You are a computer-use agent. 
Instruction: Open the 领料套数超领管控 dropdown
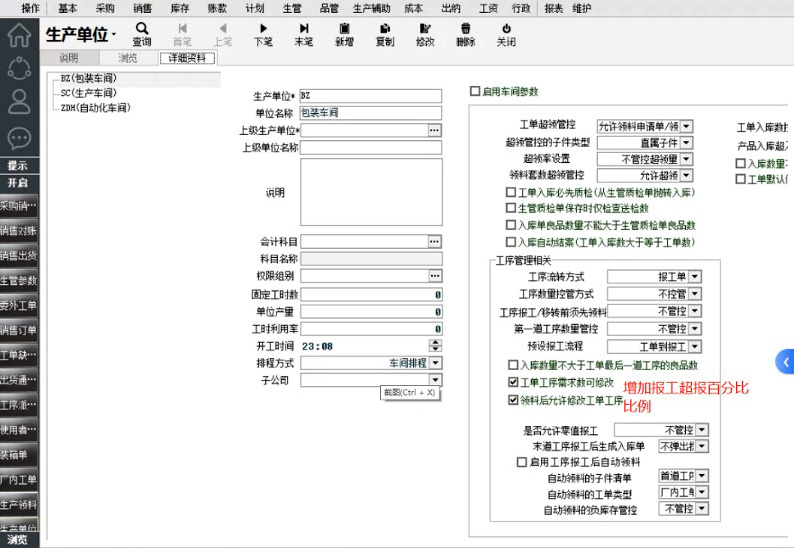[x=686, y=175]
